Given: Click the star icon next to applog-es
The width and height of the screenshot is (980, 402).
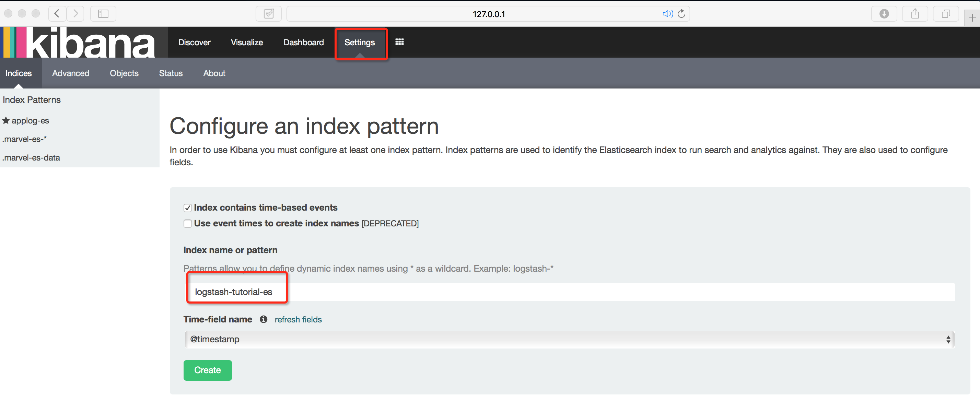Looking at the screenshot, I should coord(6,120).
